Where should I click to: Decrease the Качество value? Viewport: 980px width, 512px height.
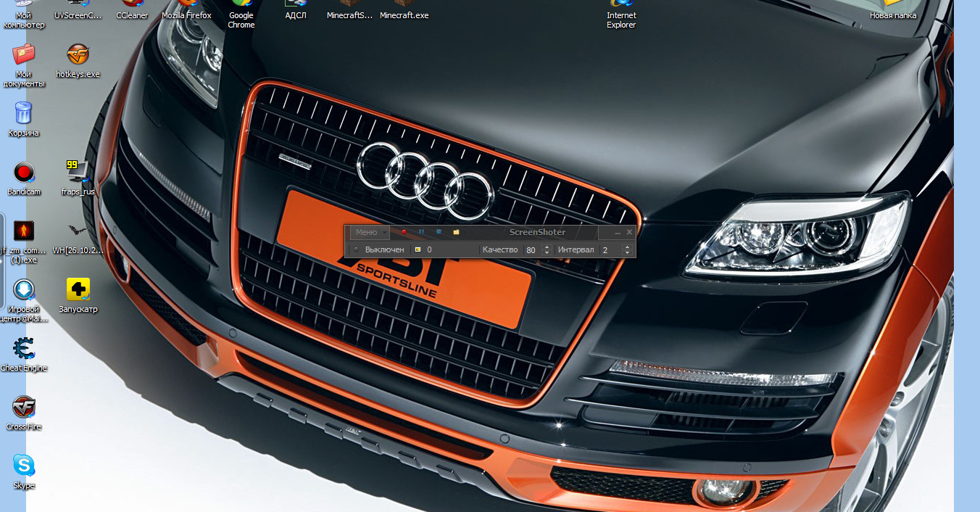coord(547,252)
